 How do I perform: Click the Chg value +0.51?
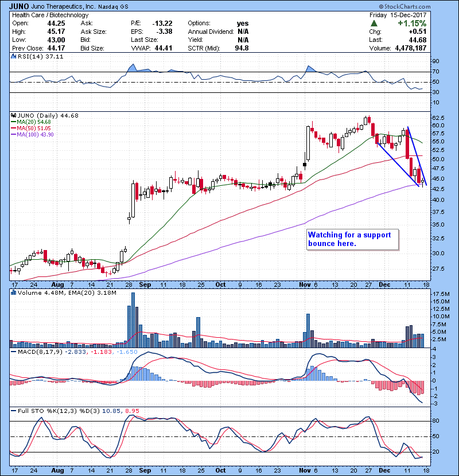(x=418, y=32)
